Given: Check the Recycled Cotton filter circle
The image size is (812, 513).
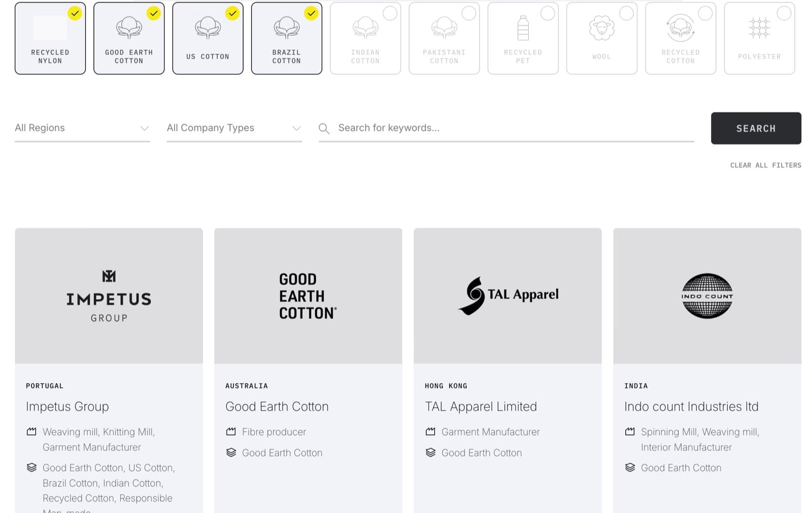Looking at the screenshot, I should pos(705,14).
